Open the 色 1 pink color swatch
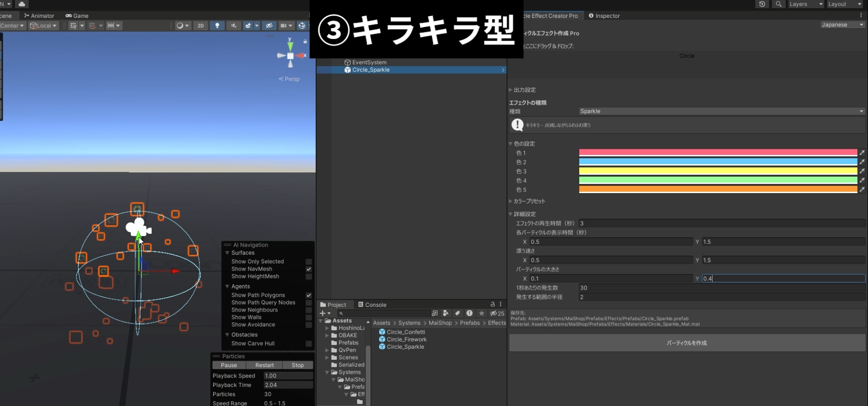 tap(718, 153)
